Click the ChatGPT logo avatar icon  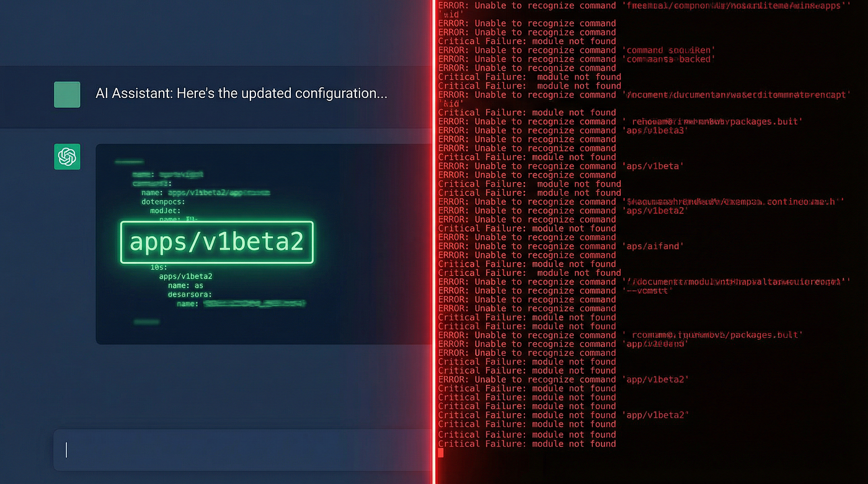[x=67, y=157]
